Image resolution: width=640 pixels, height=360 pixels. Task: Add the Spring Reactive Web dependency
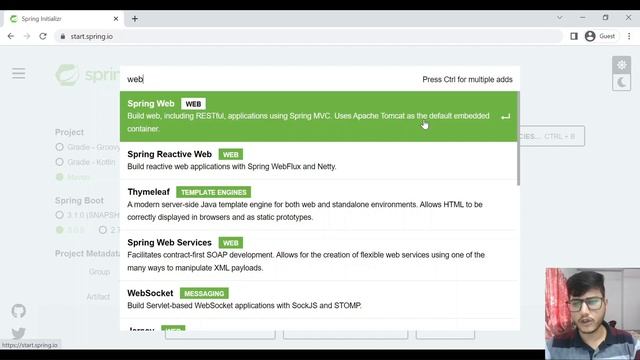click(x=318, y=160)
